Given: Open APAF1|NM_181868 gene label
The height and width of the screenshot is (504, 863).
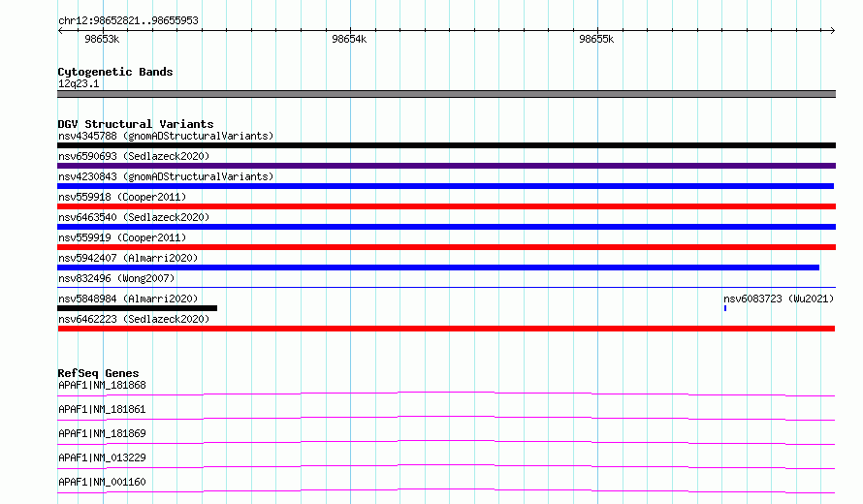Looking at the screenshot, I should click(x=102, y=385).
